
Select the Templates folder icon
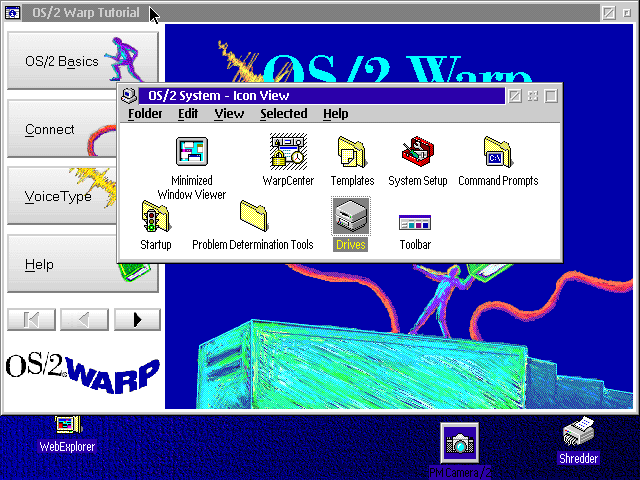click(x=352, y=152)
